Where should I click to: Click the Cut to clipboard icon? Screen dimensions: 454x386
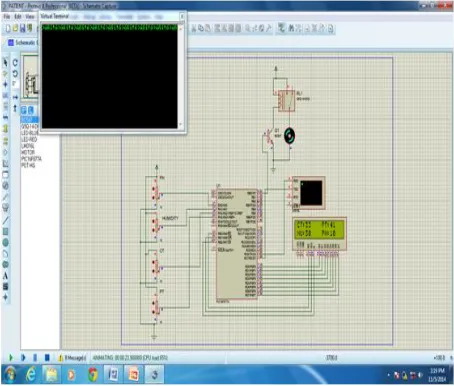pos(193,29)
